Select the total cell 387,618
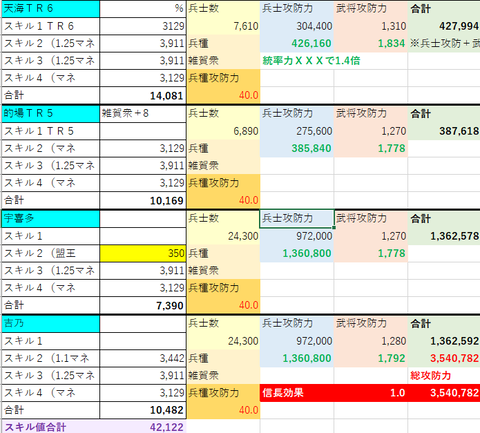Screen dimensions: 480x433 coord(444,131)
